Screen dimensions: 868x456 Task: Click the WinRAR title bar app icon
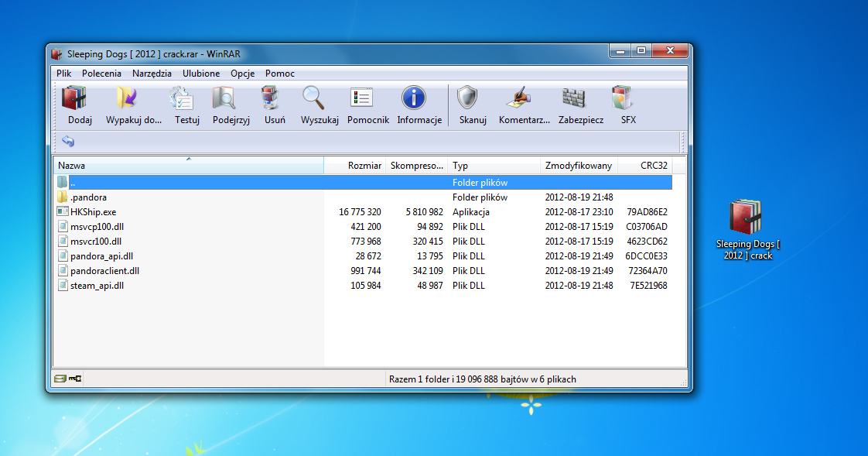[56, 53]
